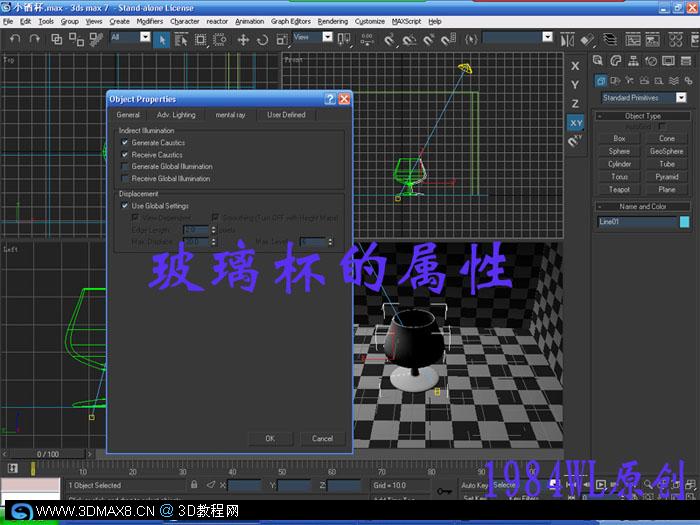Restrict to X axis constraint
This screenshot has width=700, height=525.
pos(575,66)
